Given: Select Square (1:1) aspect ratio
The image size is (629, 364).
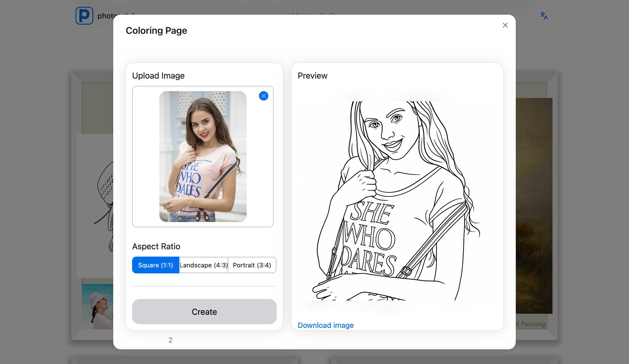Looking at the screenshot, I should [156, 265].
